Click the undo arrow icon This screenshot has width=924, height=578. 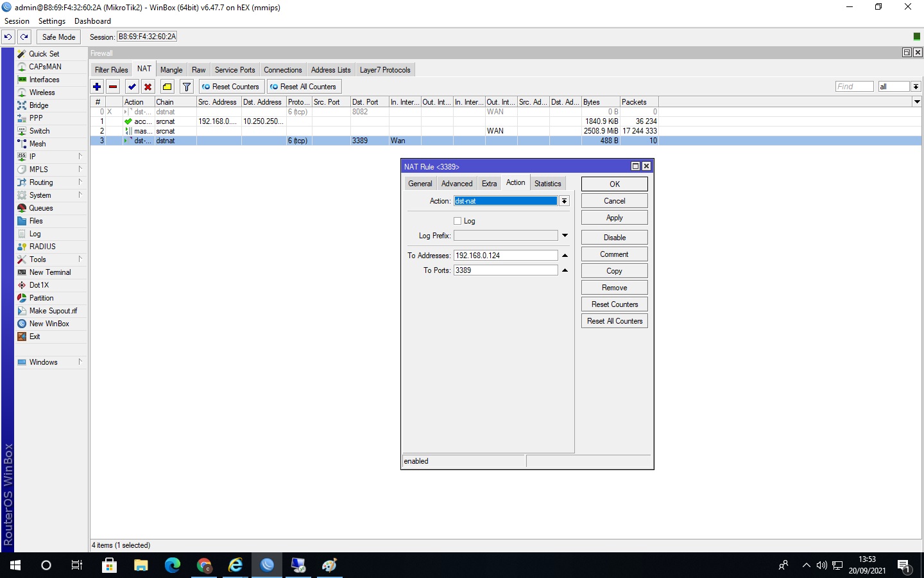tap(8, 37)
